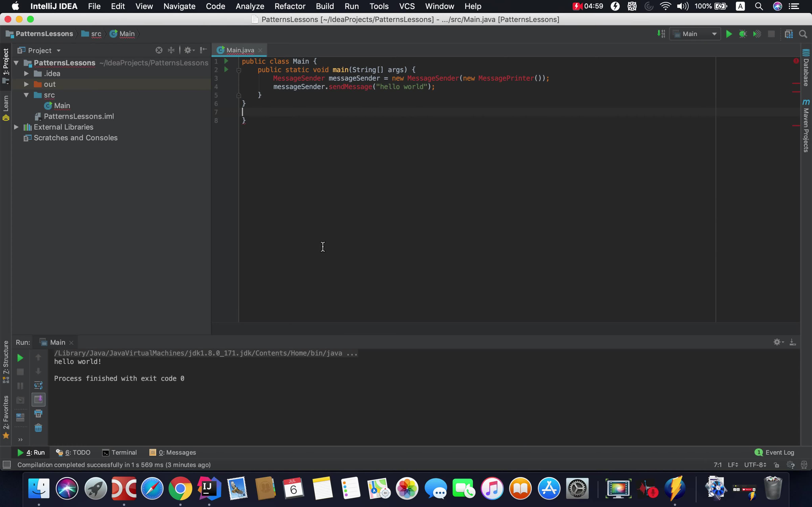Screen dimensions: 812x507
Task: Click Scroll from Source target icon
Action: coord(159,50)
